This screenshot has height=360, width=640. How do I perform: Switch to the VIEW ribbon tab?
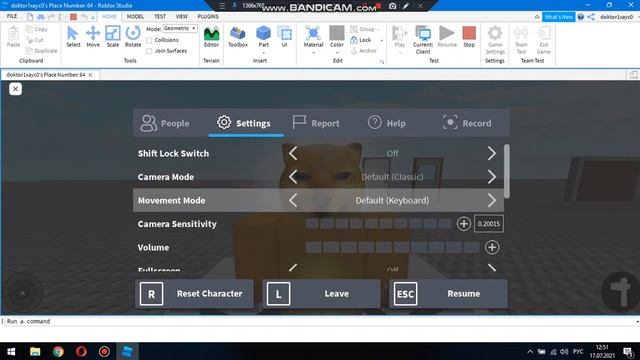coord(182,16)
